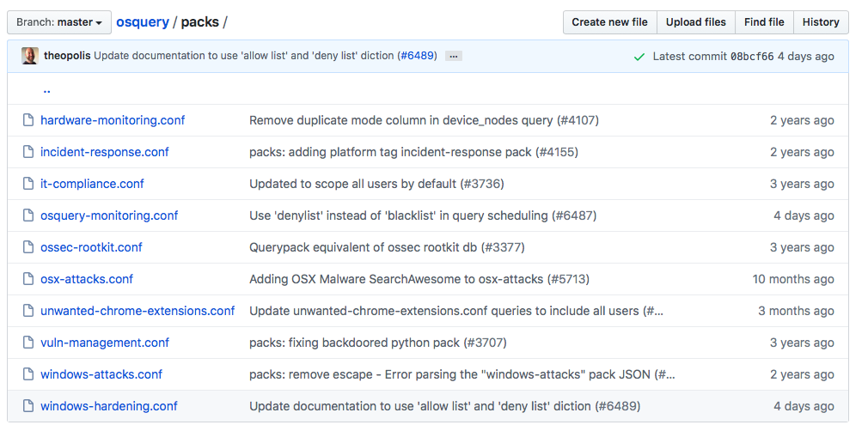The height and width of the screenshot is (437, 868).
Task: Click '2 years ago' timestamp for hardware-monitoring.conf
Action: tap(802, 120)
